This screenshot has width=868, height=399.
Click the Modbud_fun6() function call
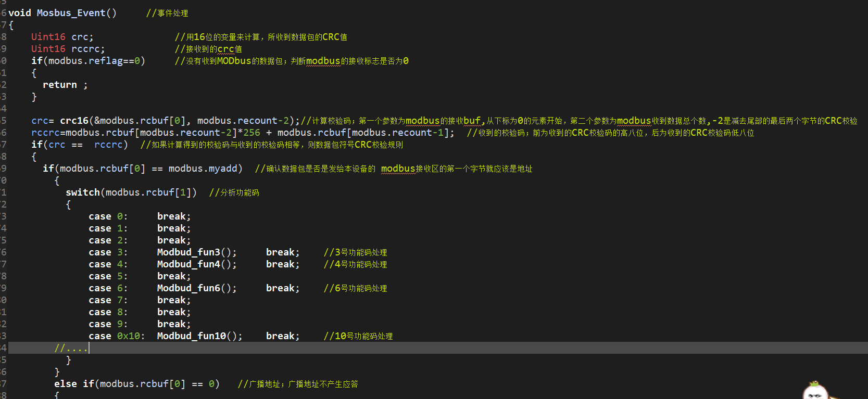pyautogui.click(x=197, y=288)
